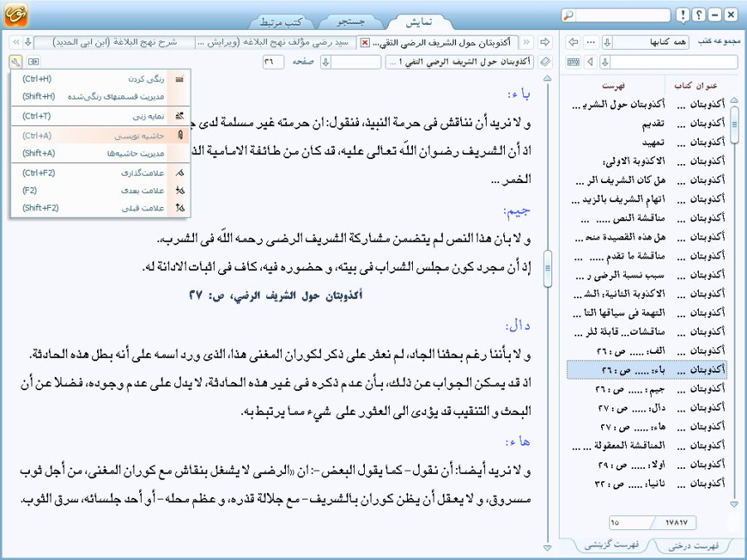
Task: Click the double chevron right of the أكذوبتان tab
Action: 526,42
